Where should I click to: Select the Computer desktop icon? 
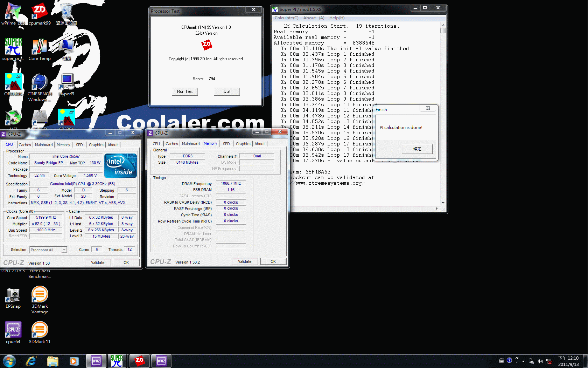(66, 49)
